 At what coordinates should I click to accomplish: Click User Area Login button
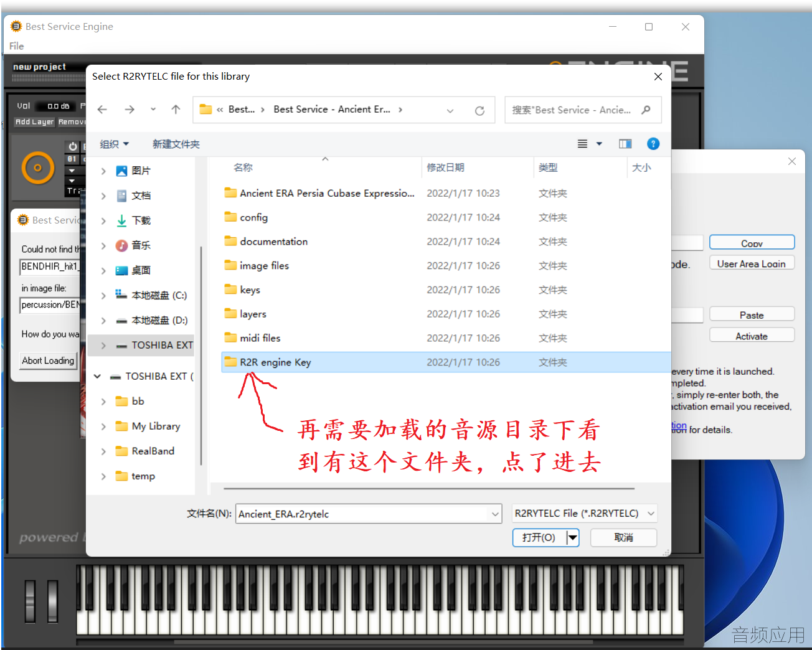pyautogui.click(x=752, y=263)
